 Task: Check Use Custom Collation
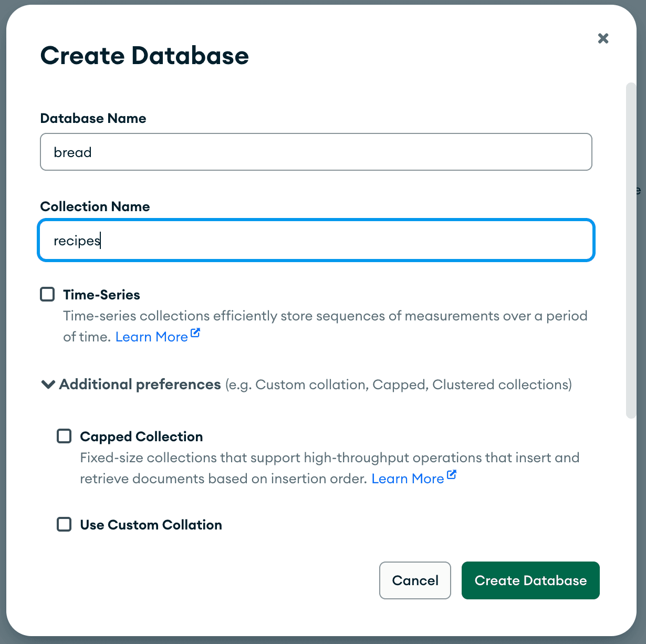click(64, 524)
